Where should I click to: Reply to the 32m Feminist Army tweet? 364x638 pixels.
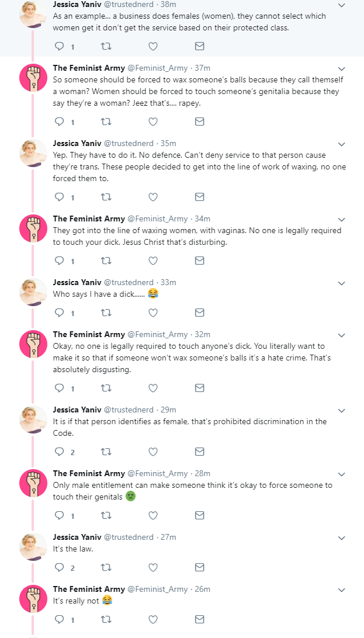click(x=60, y=388)
